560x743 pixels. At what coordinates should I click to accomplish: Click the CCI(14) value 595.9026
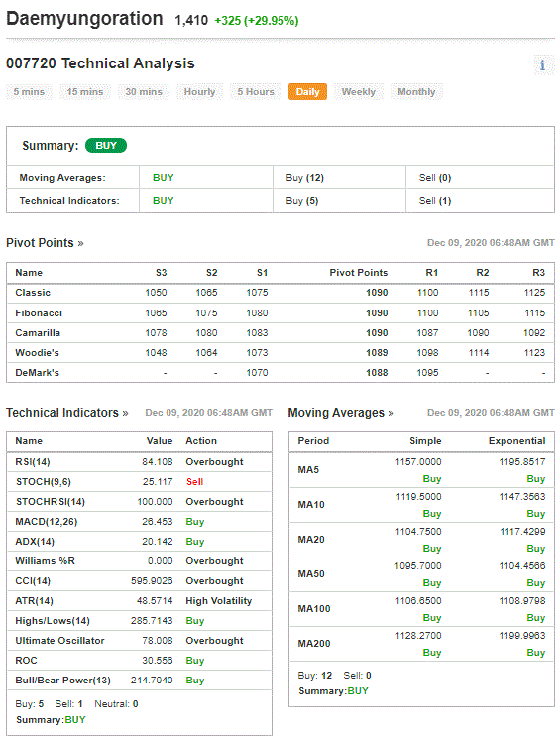152,581
